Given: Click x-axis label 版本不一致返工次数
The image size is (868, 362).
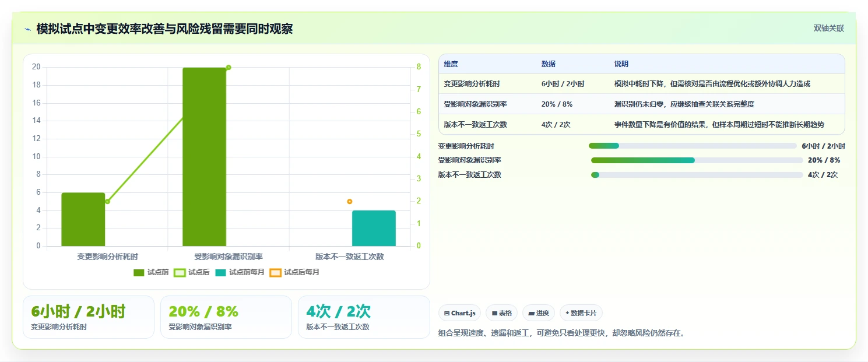Looking at the screenshot, I should 350,256.
